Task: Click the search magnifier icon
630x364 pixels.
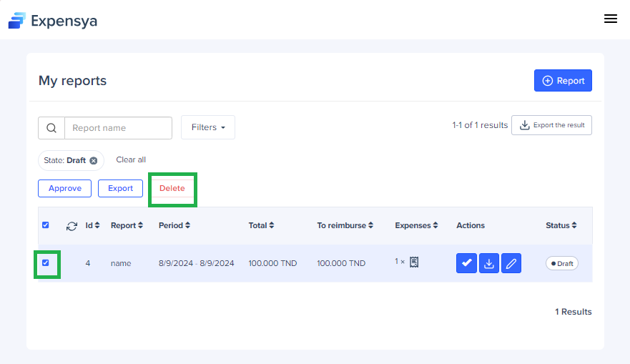Action: [x=51, y=128]
